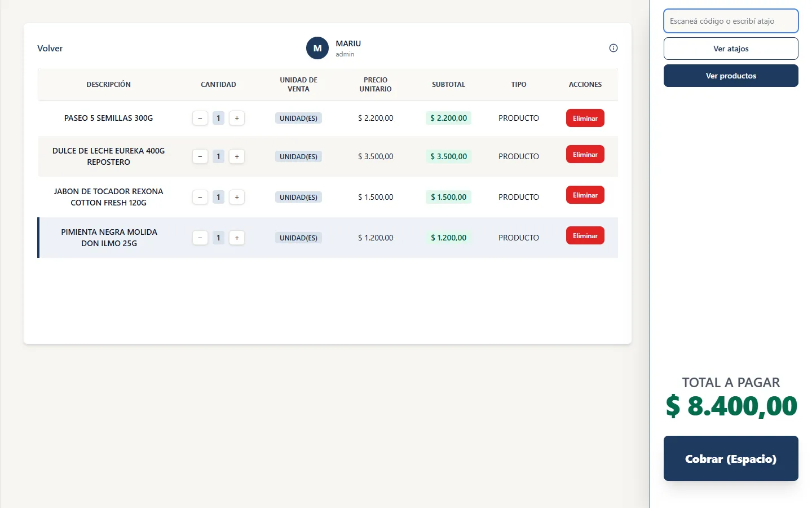Focus the barcode scan input field
The image size is (812, 508).
tap(731, 21)
